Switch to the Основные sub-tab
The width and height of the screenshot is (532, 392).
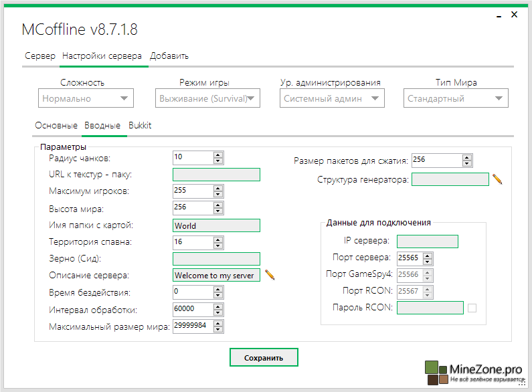[56, 125]
